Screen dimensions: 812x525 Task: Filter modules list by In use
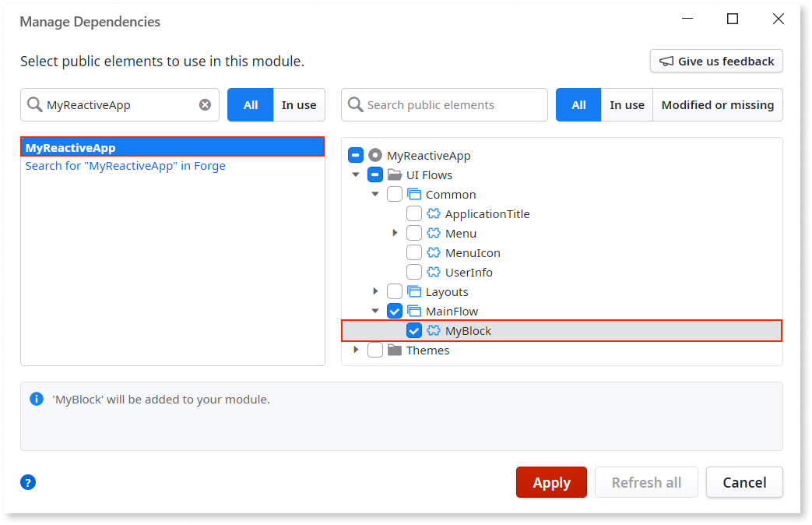pos(299,105)
